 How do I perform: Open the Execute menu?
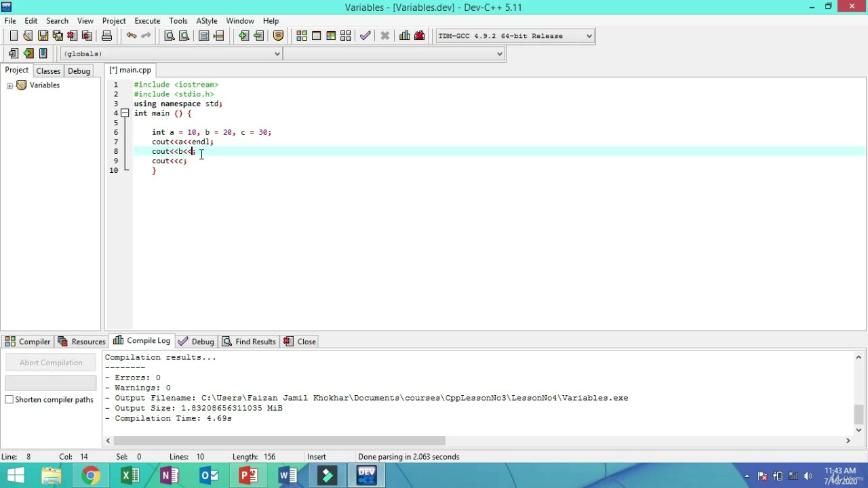click(147, 21)
